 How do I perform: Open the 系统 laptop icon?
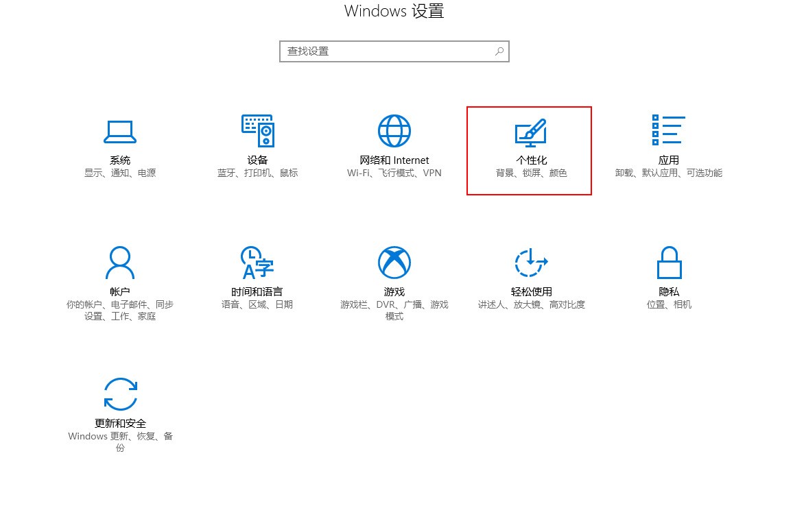click(120, 132)
